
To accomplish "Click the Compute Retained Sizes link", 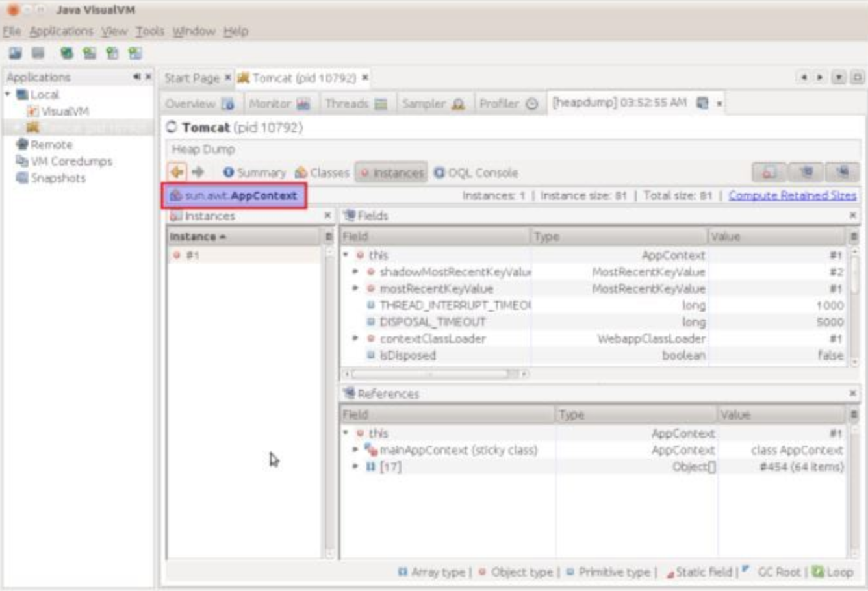I will (x=792, y=195).
